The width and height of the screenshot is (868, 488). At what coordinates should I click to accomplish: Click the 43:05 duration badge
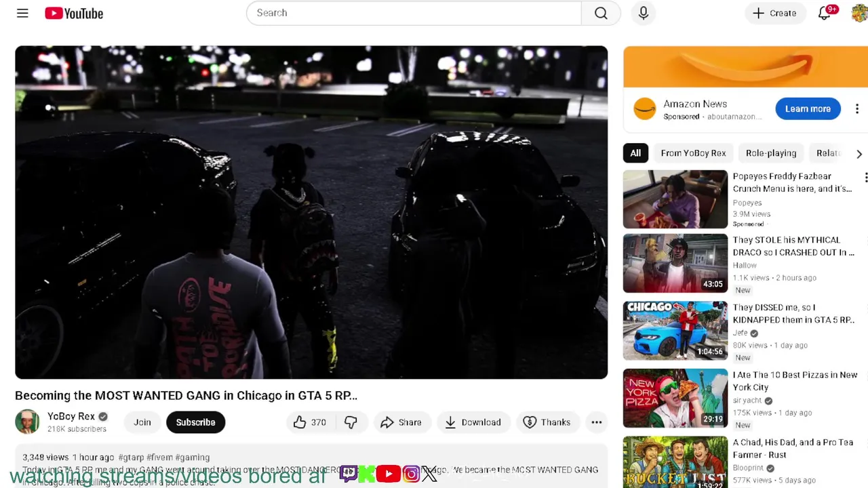click(713, 284)
